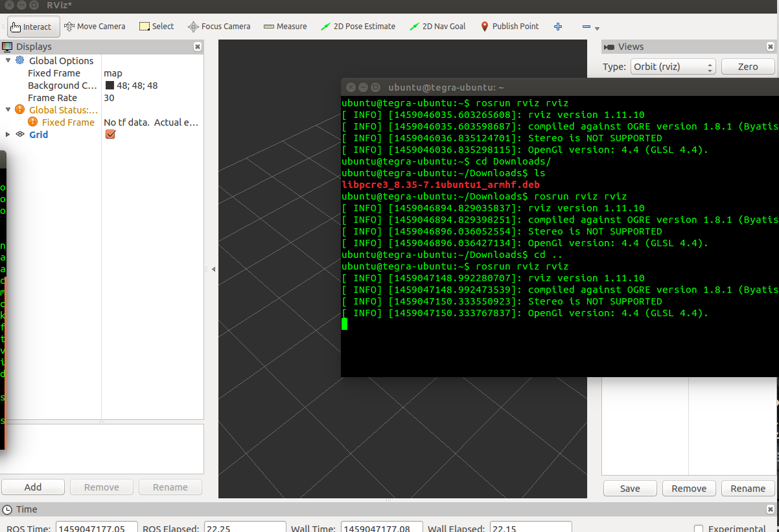Click libpcre3 deb filename in terminal
Screen dimensions: 779x532
[x=441, y=185]
